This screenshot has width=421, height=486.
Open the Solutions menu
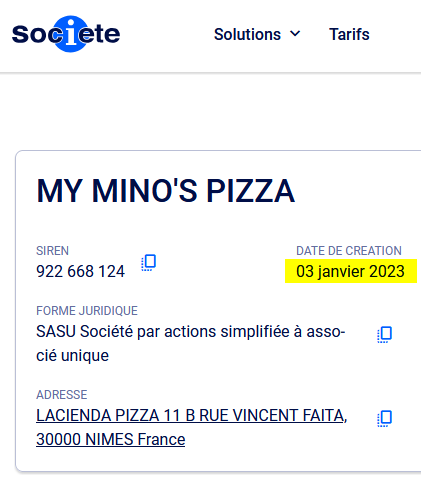pos(257,34)
